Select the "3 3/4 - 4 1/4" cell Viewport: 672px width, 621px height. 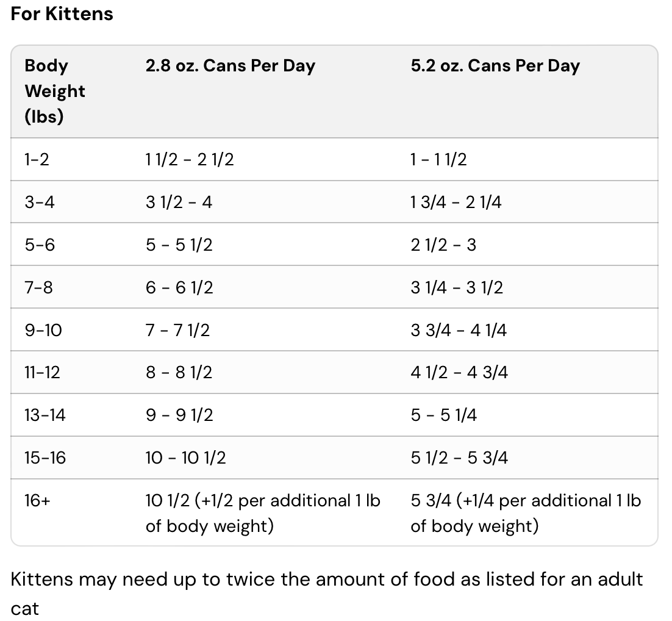458,330
